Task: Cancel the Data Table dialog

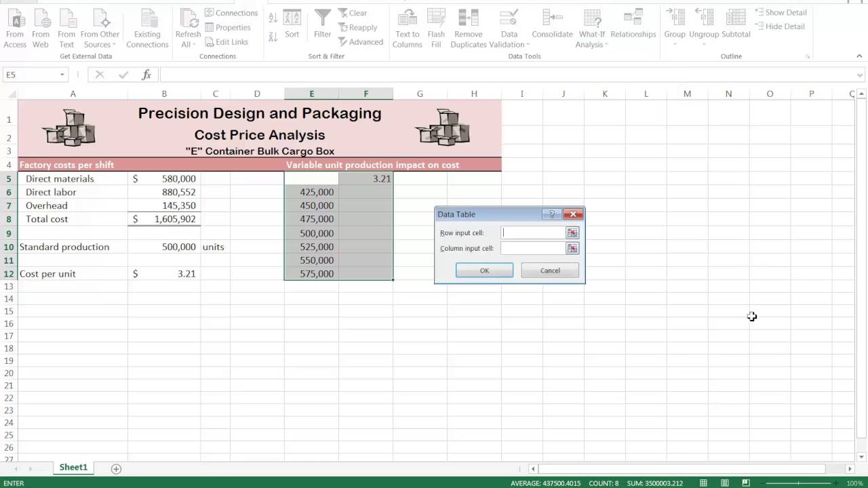Action: click(549, 270)
